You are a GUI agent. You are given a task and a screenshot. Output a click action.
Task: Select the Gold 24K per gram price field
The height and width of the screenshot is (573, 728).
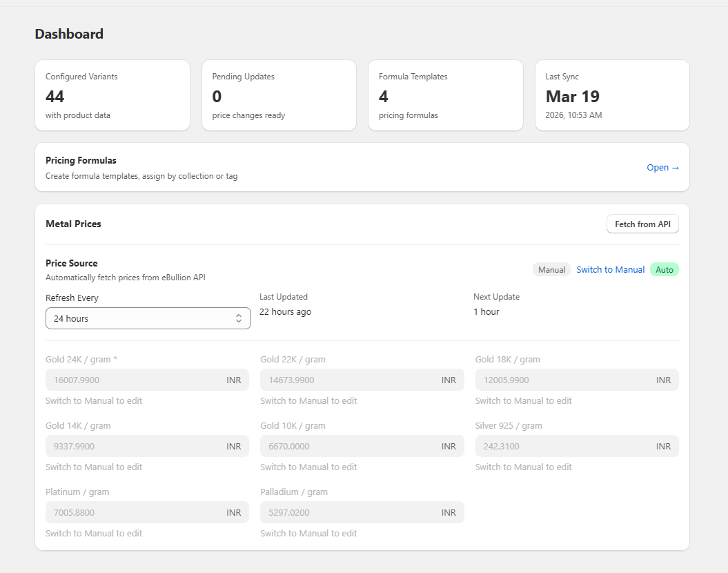pos(147,380)
